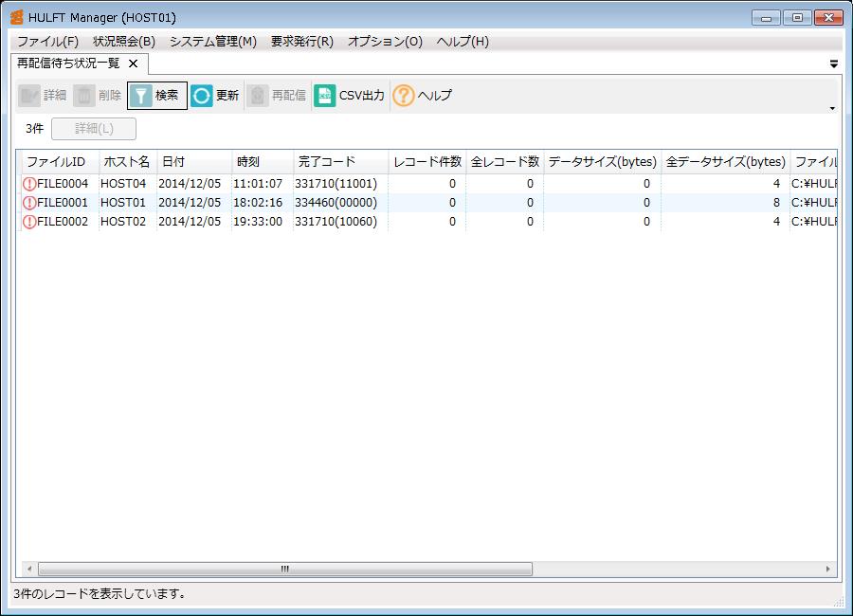The width and height of the screenshot is (853, 616).
Task: Expand the tab list dropdown arrow
Action: [833, 64]
